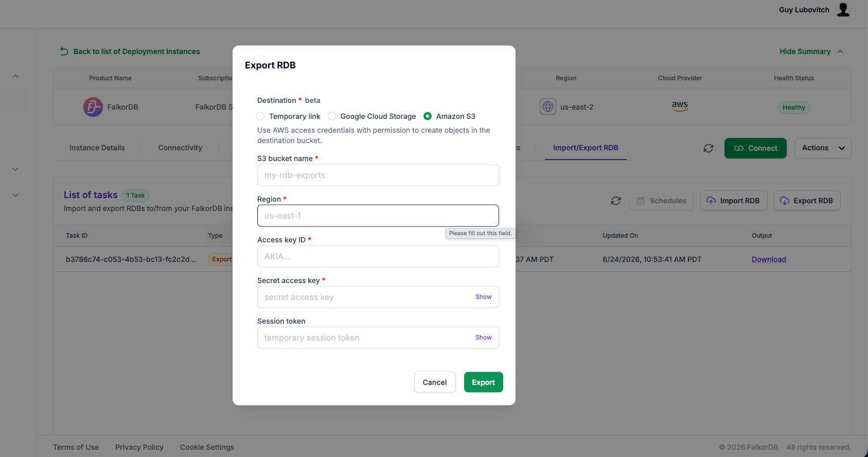Click the 1 Task count badge

[136, 196]
